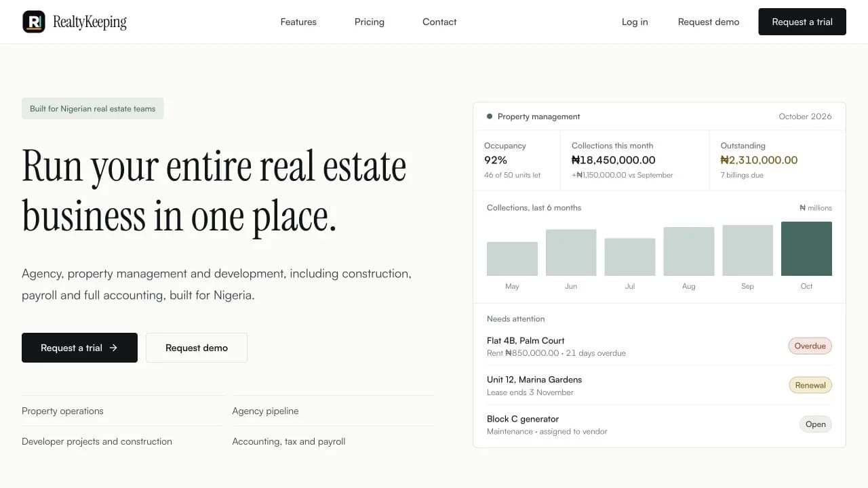This screenshot has height=488, width=868.
Task: Select the dark green Oct collections bar
Action: [806, 249]
